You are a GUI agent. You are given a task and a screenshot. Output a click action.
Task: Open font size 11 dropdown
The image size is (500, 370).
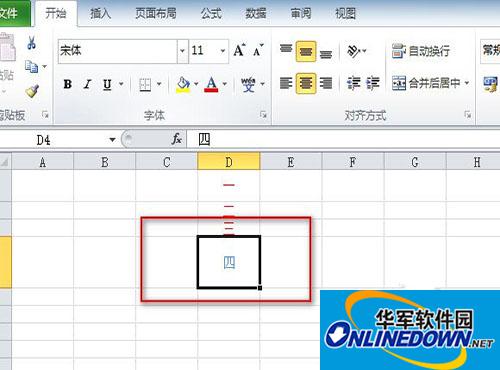pyautogui.click(x=223, y=51)
